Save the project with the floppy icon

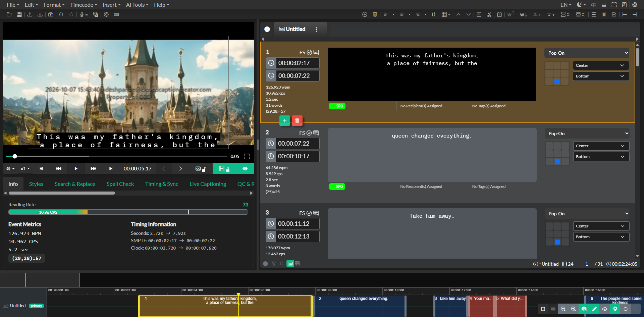point(19,14)
